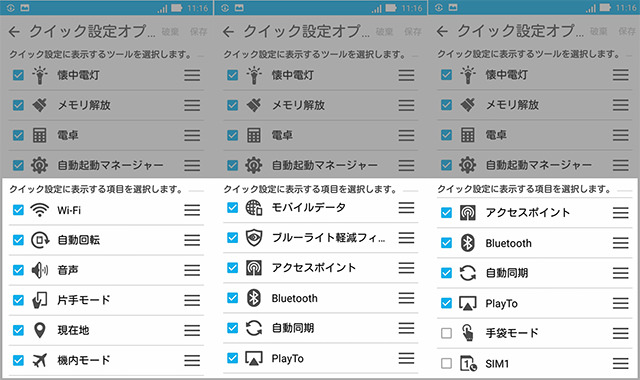This screenshot has width=640, height=380.
Task: Select the モバイルデータ label text
Action: 309,208
